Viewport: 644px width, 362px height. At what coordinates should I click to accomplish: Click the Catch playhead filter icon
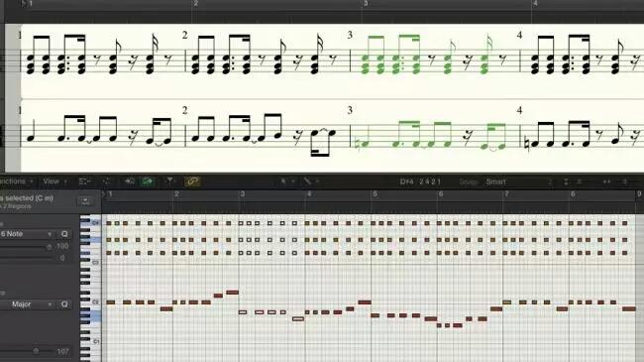tap(169, 181)
